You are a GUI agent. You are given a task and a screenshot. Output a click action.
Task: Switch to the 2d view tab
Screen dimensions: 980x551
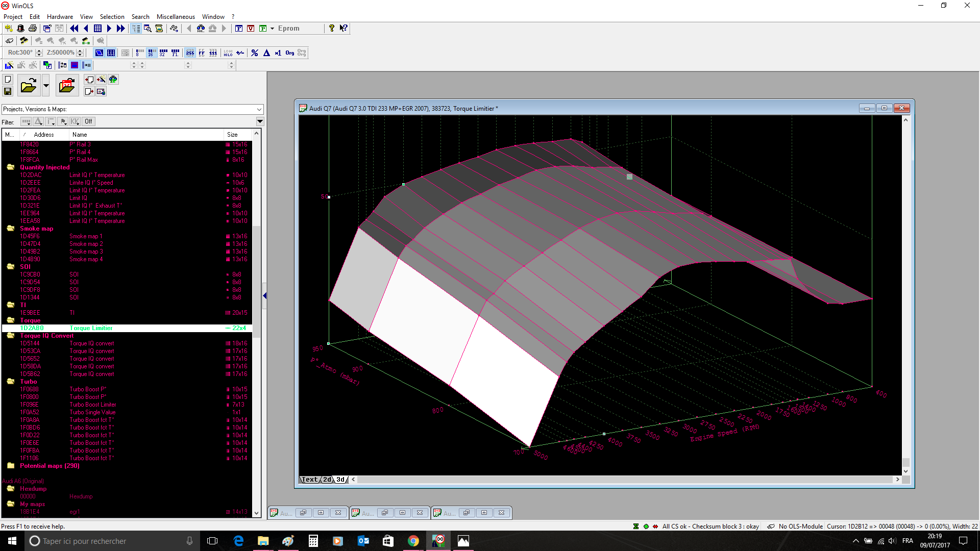click(x=327, y=480)
